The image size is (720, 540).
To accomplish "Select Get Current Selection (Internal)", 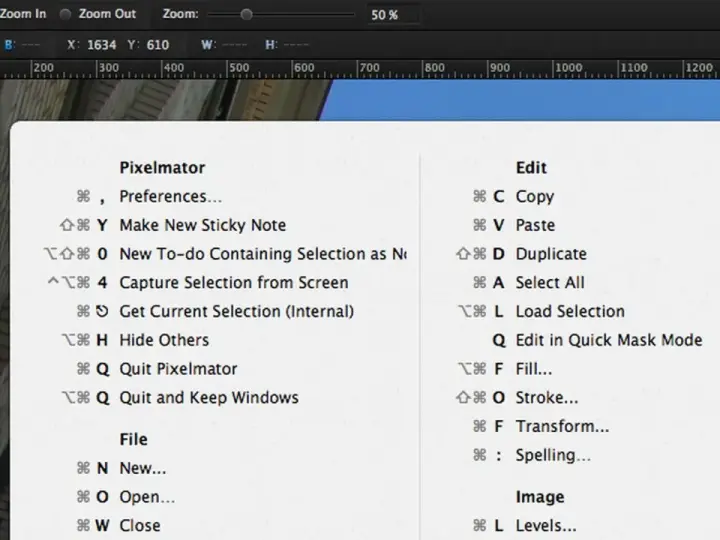I will tap(236, 311).
